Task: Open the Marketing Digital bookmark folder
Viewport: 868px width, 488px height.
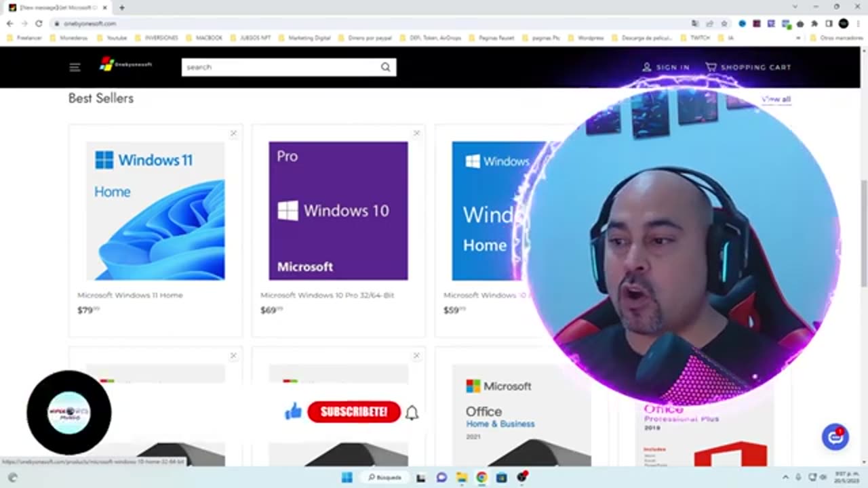Action: point(304,38)
